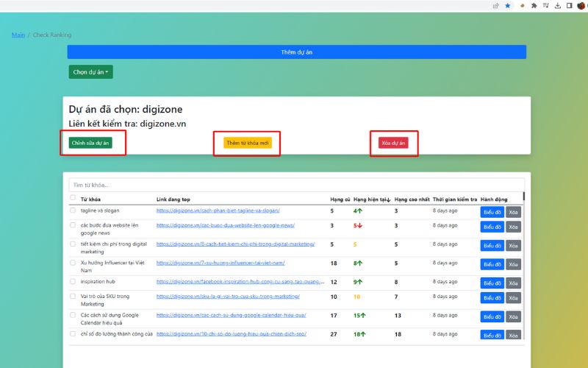Click Xóa for Xu hướng Influencer row
Image resolution: width=588 pixels, height=368 pixels.
[513, 264]
